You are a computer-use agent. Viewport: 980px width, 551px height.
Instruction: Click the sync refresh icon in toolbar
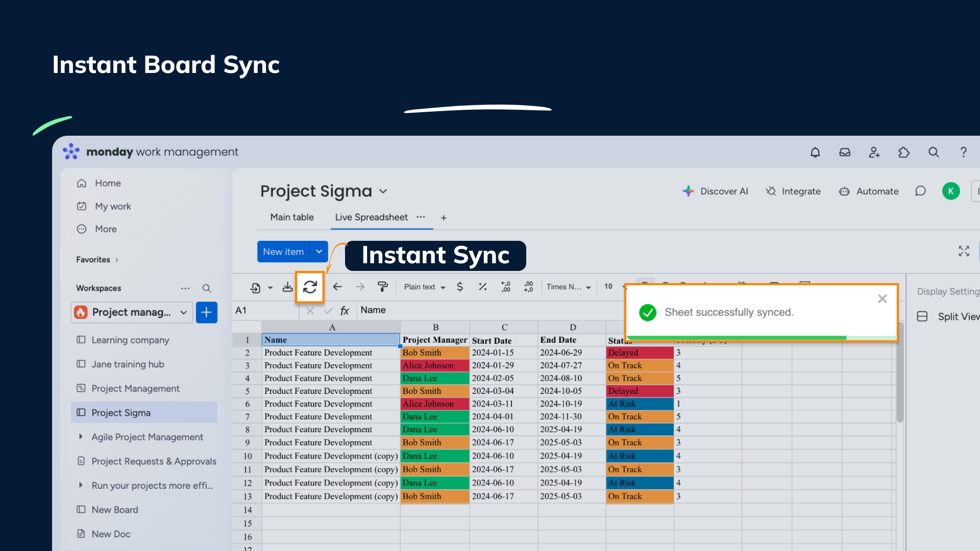click(310, 287)
